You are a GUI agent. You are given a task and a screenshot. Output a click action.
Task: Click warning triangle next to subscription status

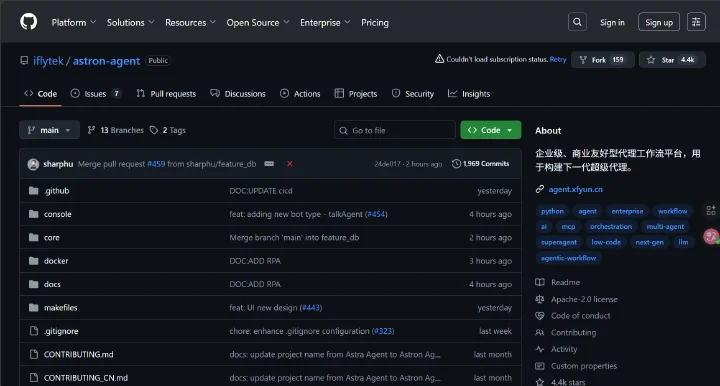click(439, 59)
